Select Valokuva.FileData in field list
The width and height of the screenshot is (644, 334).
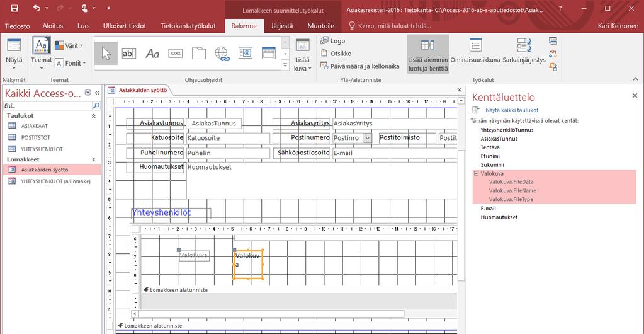[x=511, y=181]
